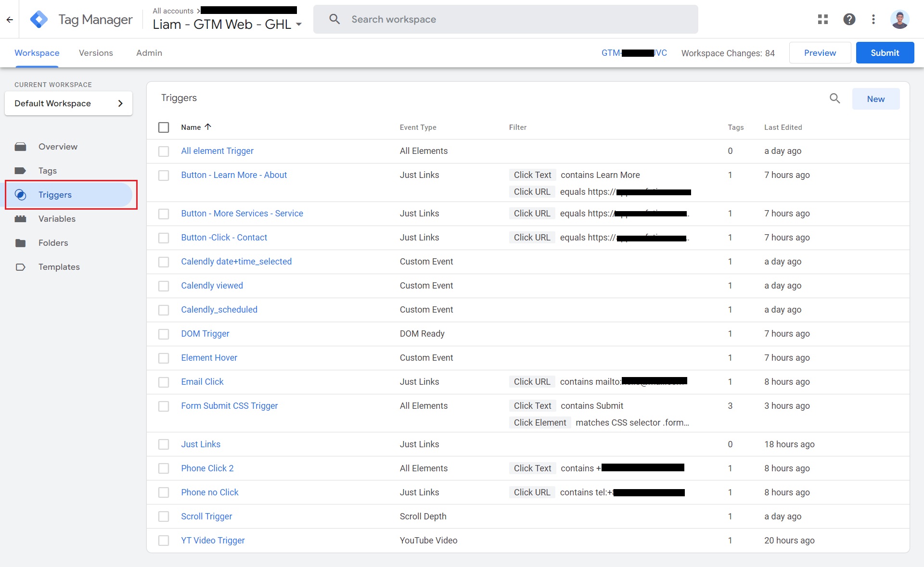Click the Scroll Depth event type cell
Screen dimensions: 924x567
pyautogui.click(x=423, y=517)
